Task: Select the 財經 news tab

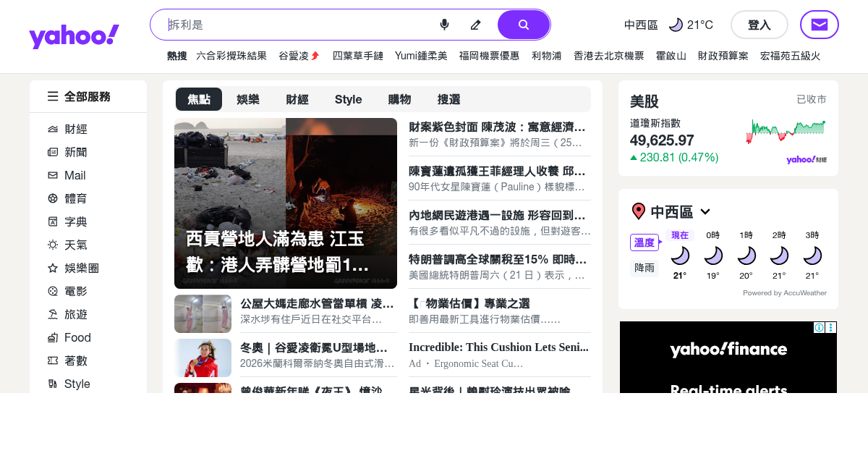Action: [x=297, y=99]
